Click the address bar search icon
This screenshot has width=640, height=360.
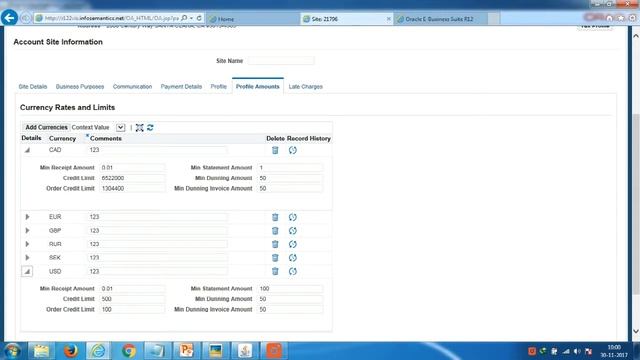click(184, 18)
